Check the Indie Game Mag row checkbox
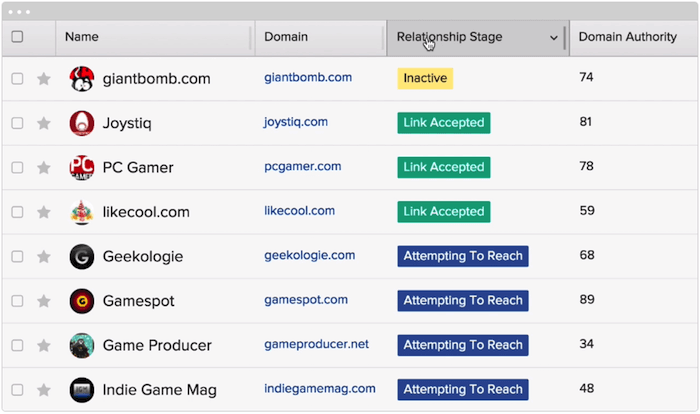The width and height of the screenshot is (700, 414). 17,390
